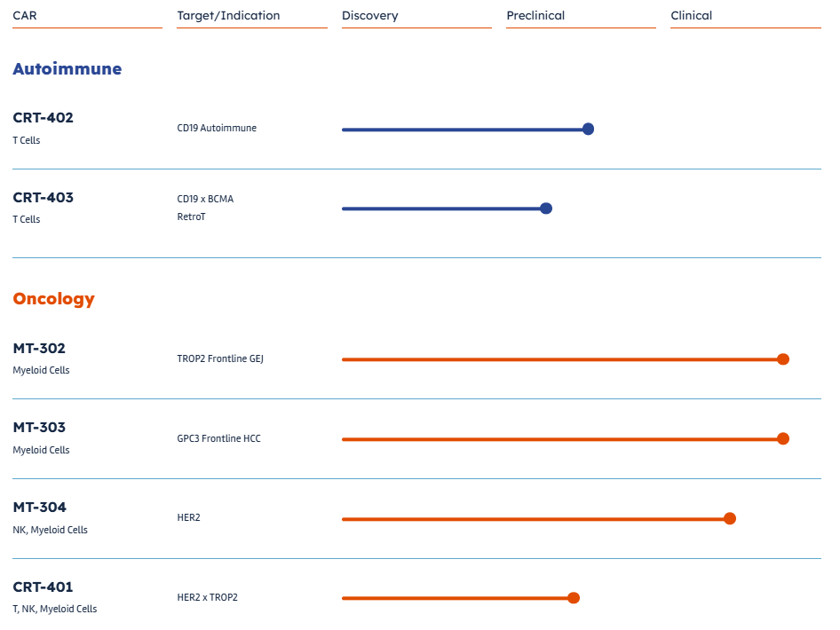
Task: Click the TROP2 Frontline GEJ indication
Action: tap(220, 358)
